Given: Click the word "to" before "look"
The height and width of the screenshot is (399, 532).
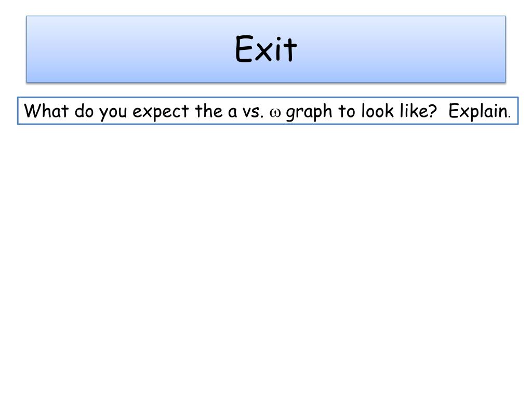Looking at the screenshot, I should click(x=345, y=111).
